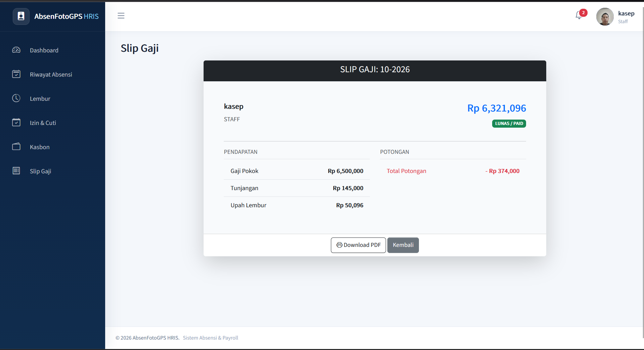Click the LUNAS / PAID status badge

[509, 124]
